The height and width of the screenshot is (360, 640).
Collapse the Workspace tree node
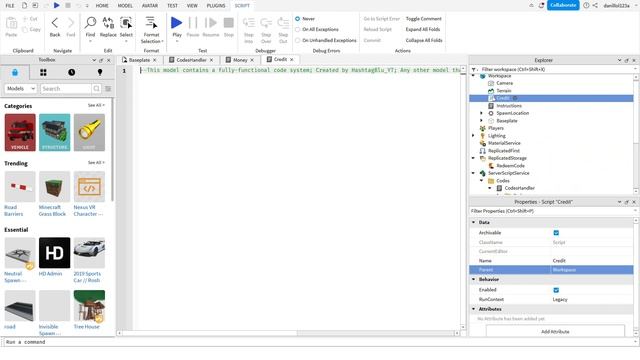tap(473, 76)
